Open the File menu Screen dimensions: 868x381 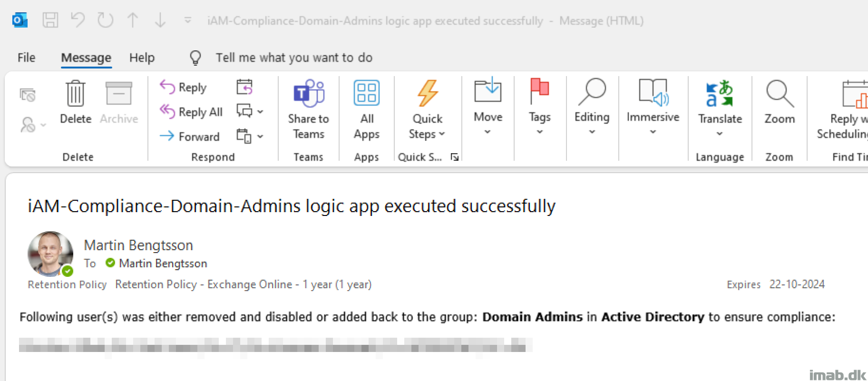tap(26, 58)
